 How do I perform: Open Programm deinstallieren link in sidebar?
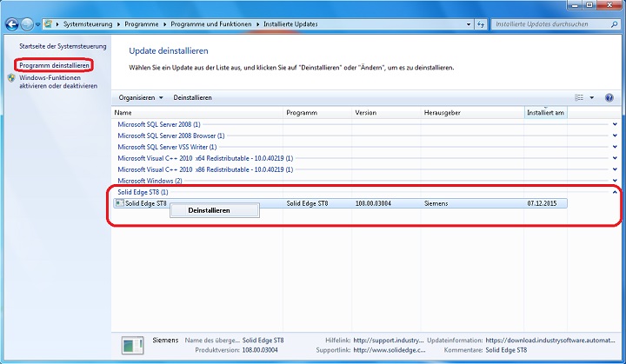(54, 65)
